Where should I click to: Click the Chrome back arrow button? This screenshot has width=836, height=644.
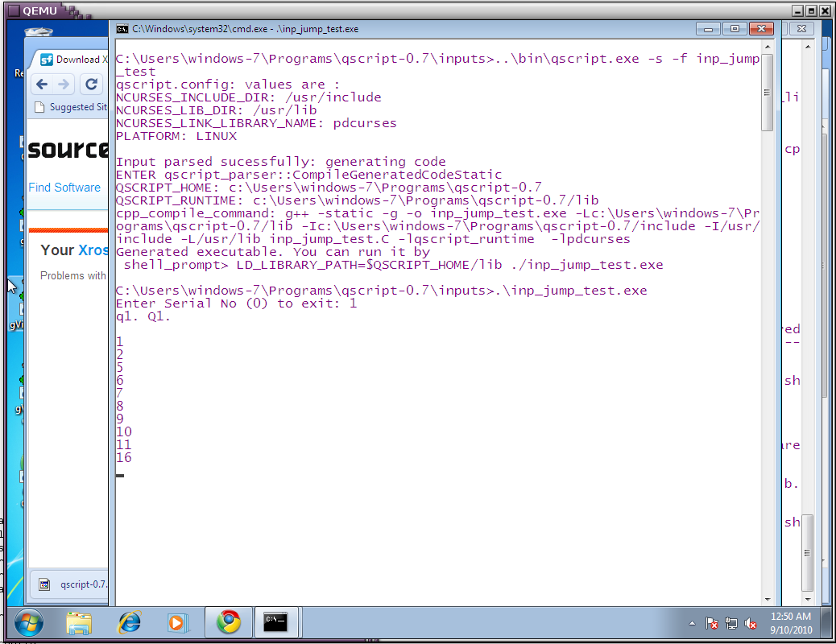42,85
